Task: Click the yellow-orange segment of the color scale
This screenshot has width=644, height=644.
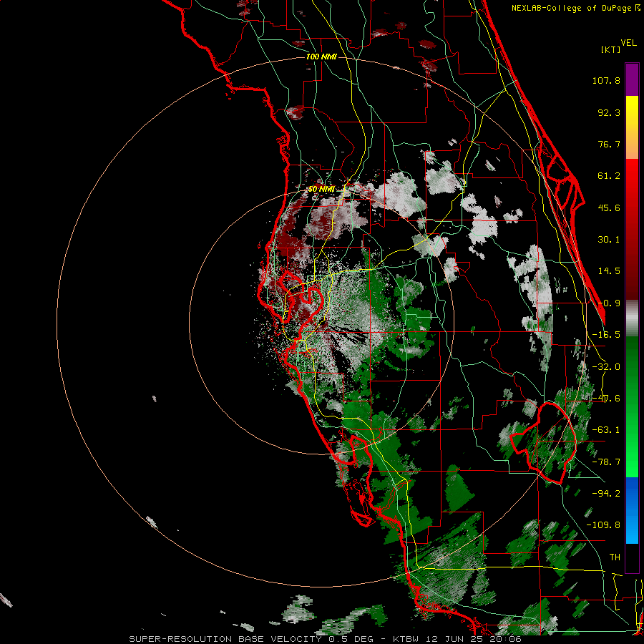Action: tap(632, 127)
